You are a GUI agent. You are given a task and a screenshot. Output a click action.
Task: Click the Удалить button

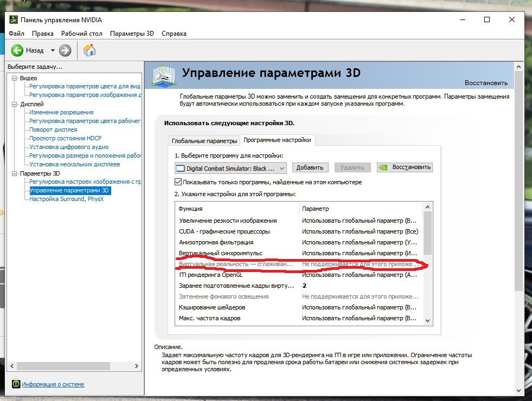(352, 167)
